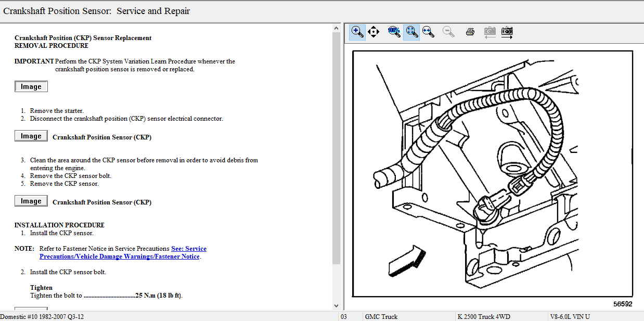This screenshot has width=644, height=321.
Task: Open the Image button below the IMPORTANT notice
Action: (x=31, y=87)
